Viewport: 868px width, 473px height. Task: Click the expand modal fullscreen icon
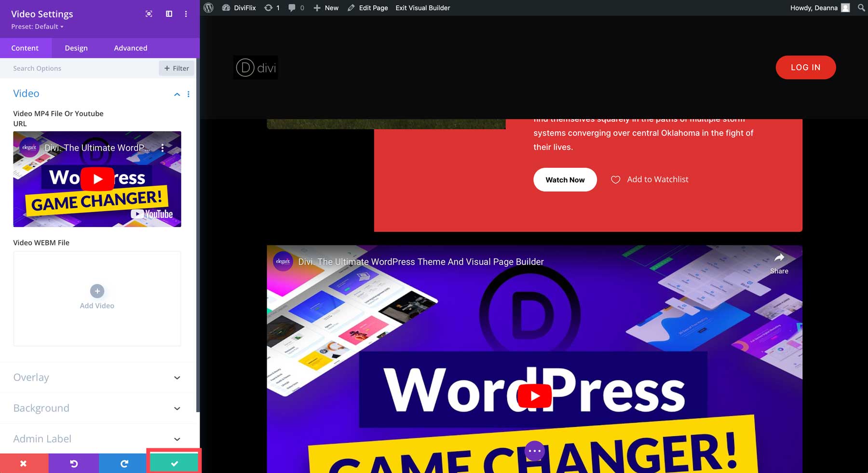click(149, 14)
